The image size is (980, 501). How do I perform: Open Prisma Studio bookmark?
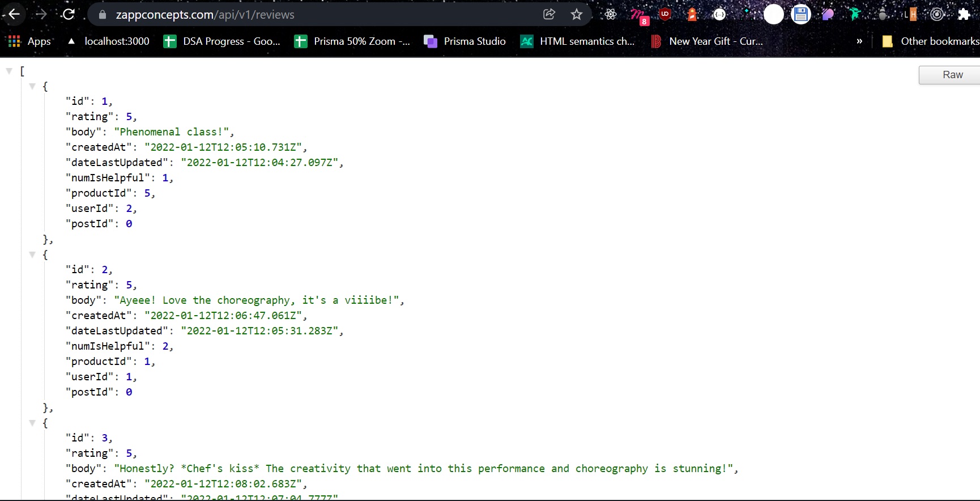point(465,41)
